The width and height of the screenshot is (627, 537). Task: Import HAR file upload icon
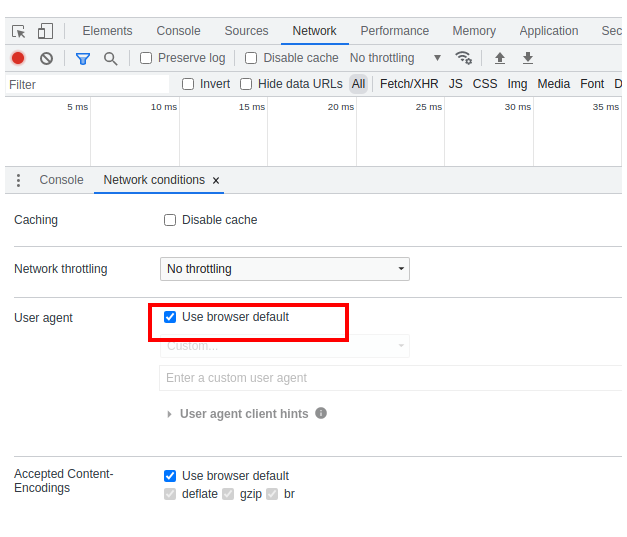click(x=500, y=58)
